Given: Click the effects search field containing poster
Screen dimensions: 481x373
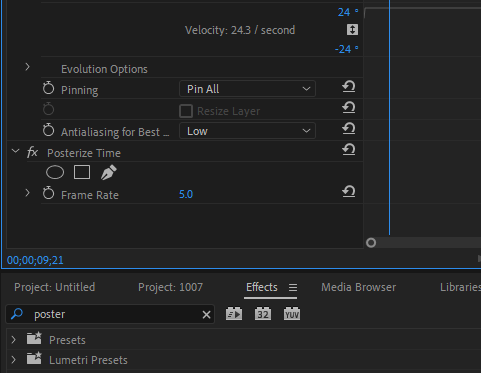Looking at the screenshot, I should point(110,314).
